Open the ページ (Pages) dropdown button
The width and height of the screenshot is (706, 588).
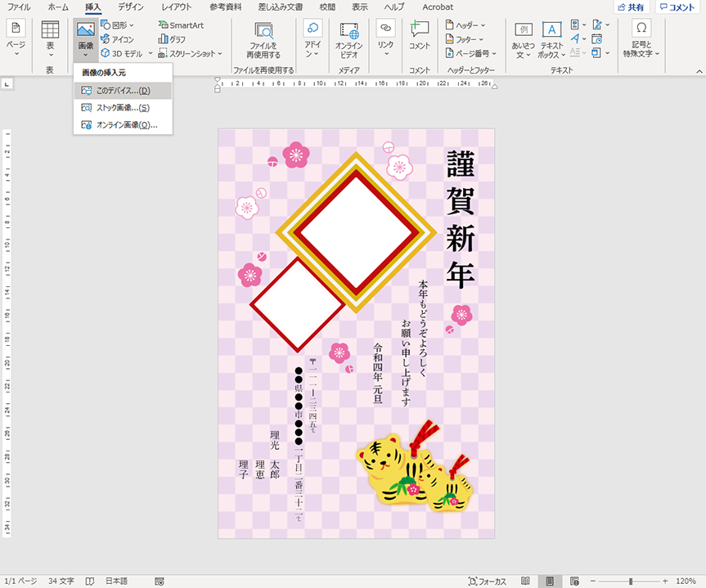click(x=16, y=39)
